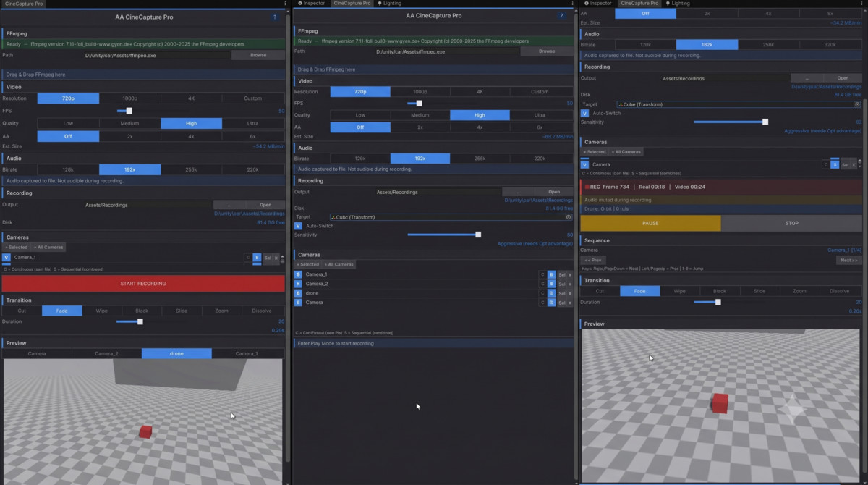The height and width of the screenshot is (485, 868).
Task: Click Sequential S button on drone row
Action: [551, 293]
